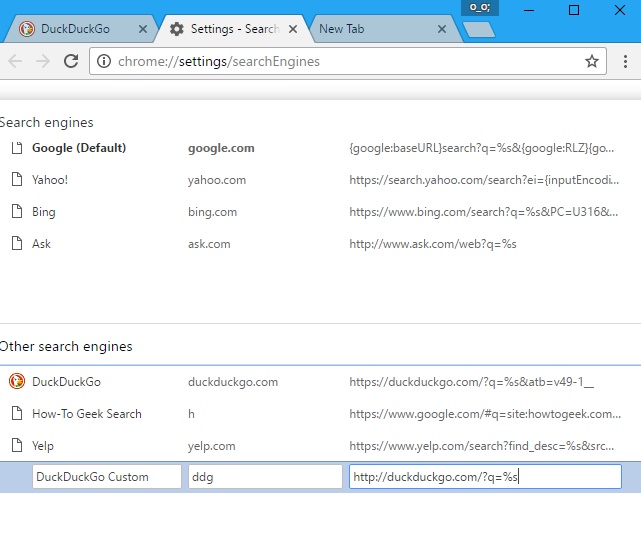
Task: Select the DuckDuckGo entry under Other search engines
Action: 66,382
